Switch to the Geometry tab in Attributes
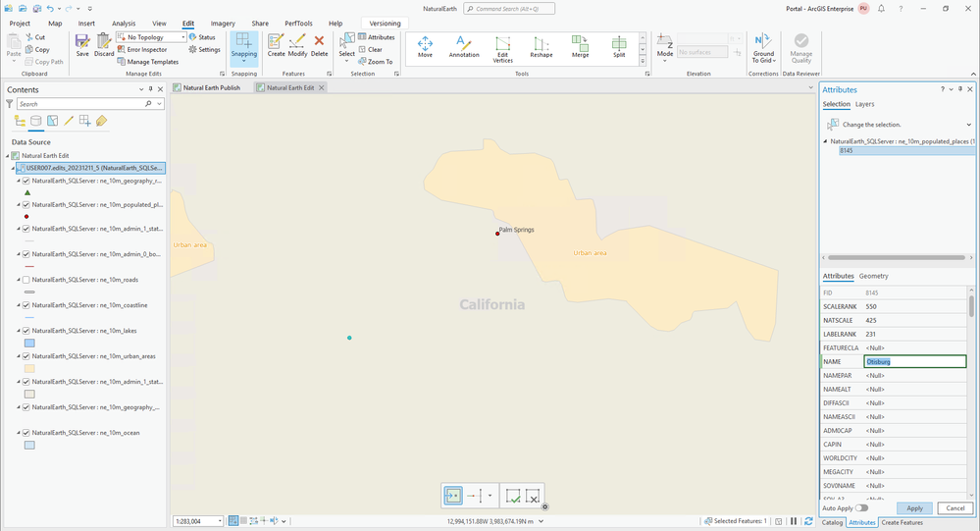 (874, 276)
